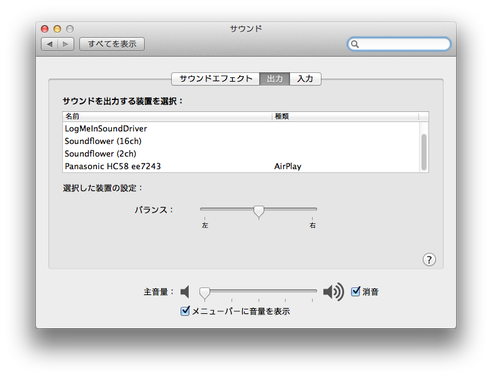Image resolution: width=492 pixels, height=378 pixels.
Task: Open help with the question mark button
Action: (x=429, y=259)
